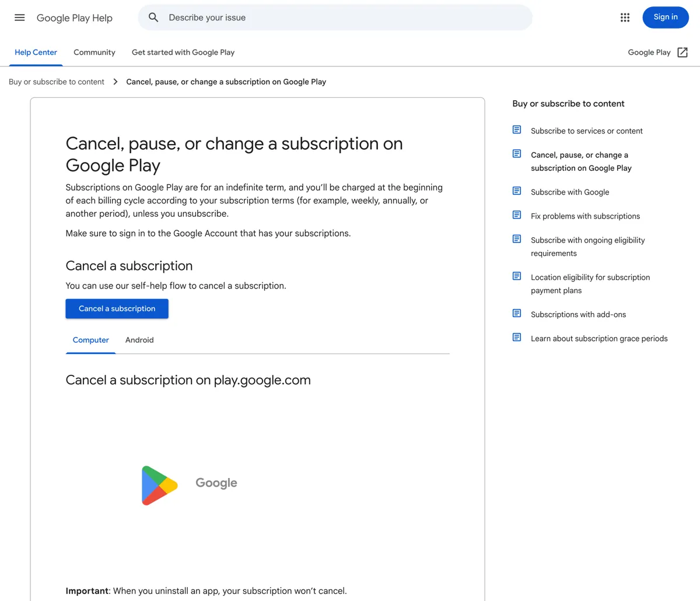Select the Android tab
Viewport: 700px width, 601px height.
pos(139,340)
